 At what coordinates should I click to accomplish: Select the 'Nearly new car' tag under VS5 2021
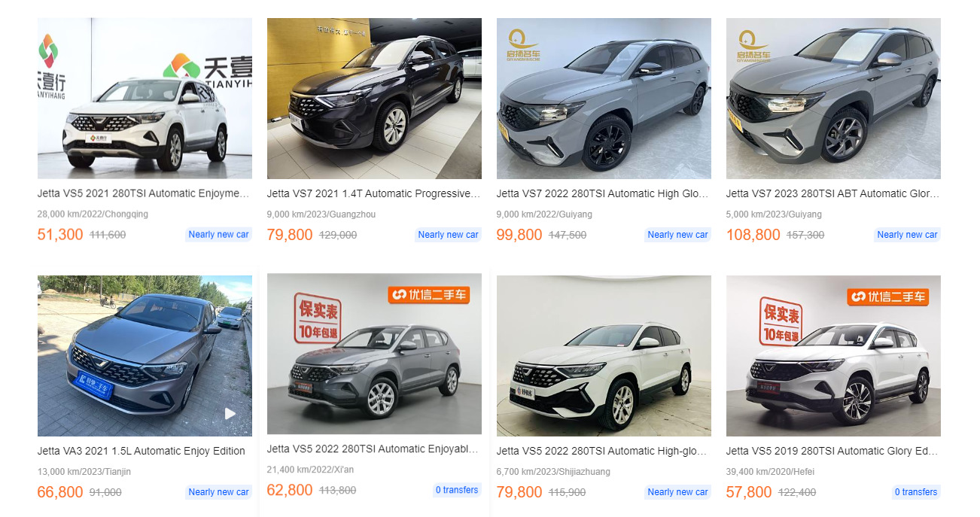pyautogui.click(x=218, y=234)
